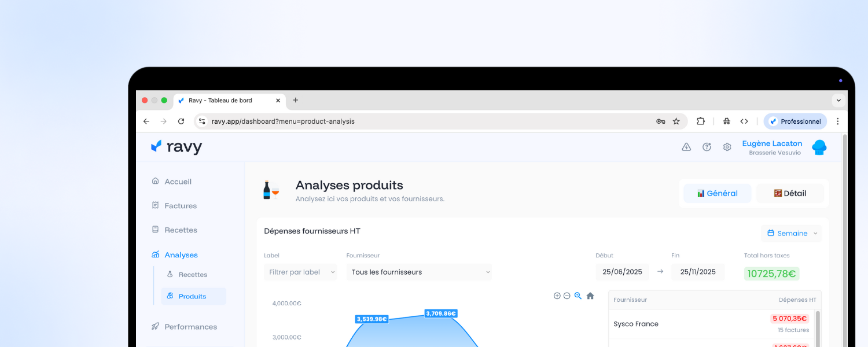Screen dimensions: 868x347
Task: Open the browser extensions puzzle icon
Action: (701, 121)
